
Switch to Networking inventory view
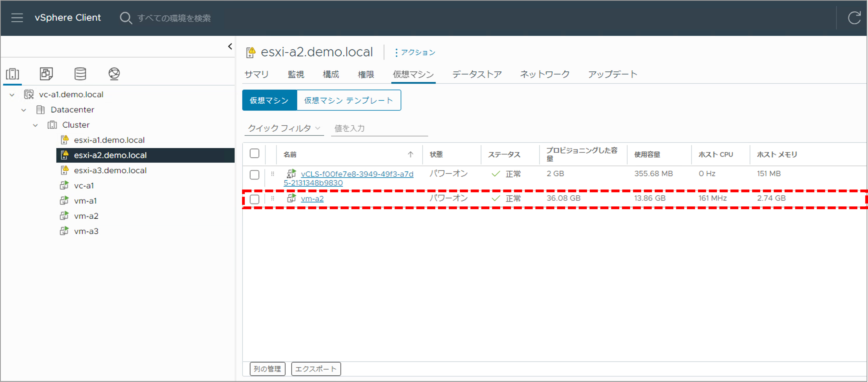(x=114, y=74)
